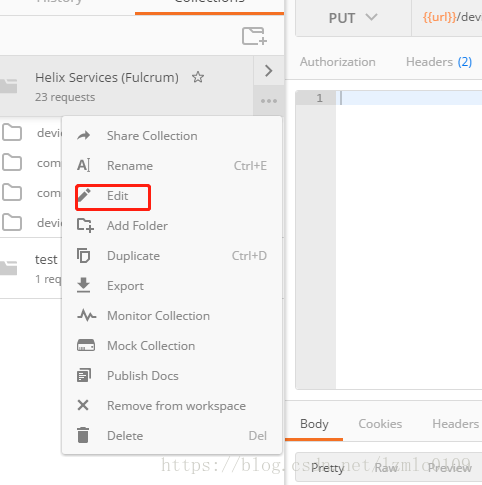The height and width of the screenshot is (485, 482).
Task: Click the remove X icon
Action: point(83,405)
